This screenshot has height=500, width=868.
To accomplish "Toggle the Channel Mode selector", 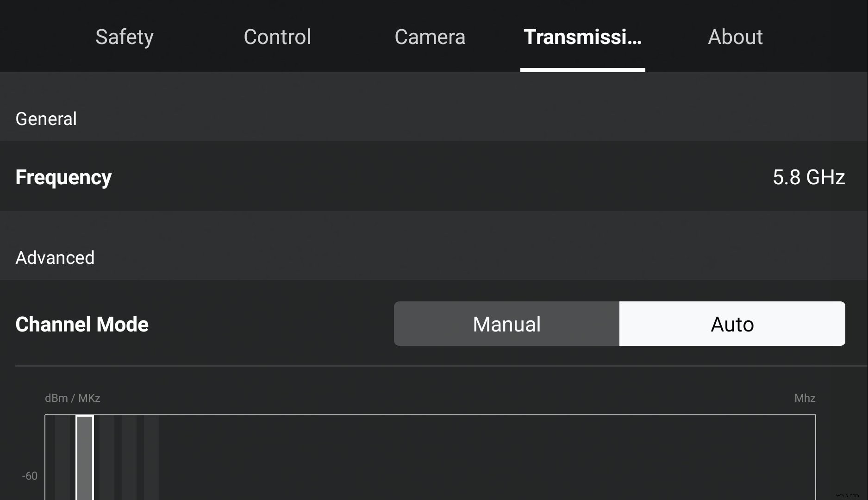I will tap(619, 324).
